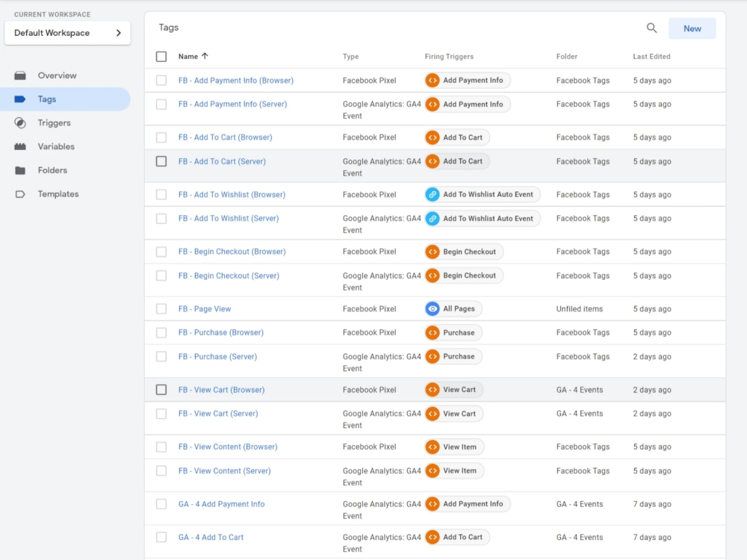747x560 pixels.
Task: Click the Last Edited column header
Action: [651, 57]
